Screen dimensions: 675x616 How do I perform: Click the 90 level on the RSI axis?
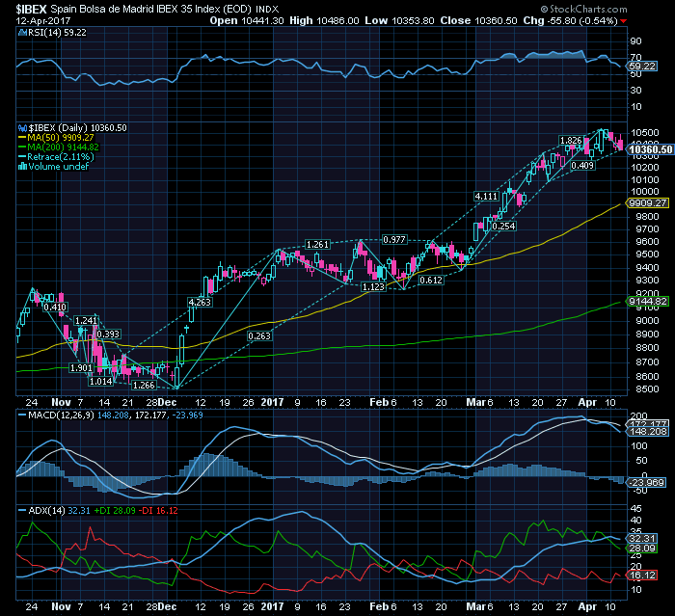point(635,41)
